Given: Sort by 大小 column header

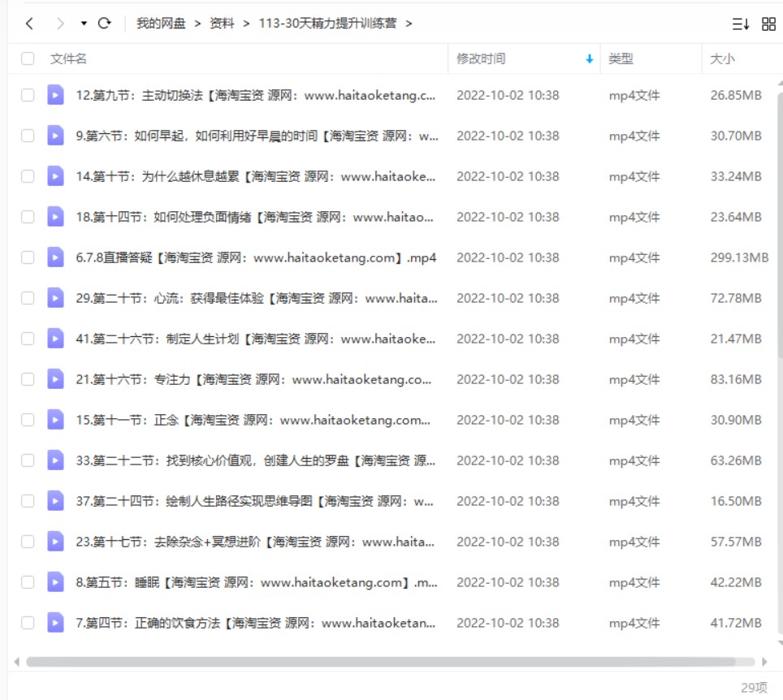Looking at the screenshot, I should pos(722,59).
